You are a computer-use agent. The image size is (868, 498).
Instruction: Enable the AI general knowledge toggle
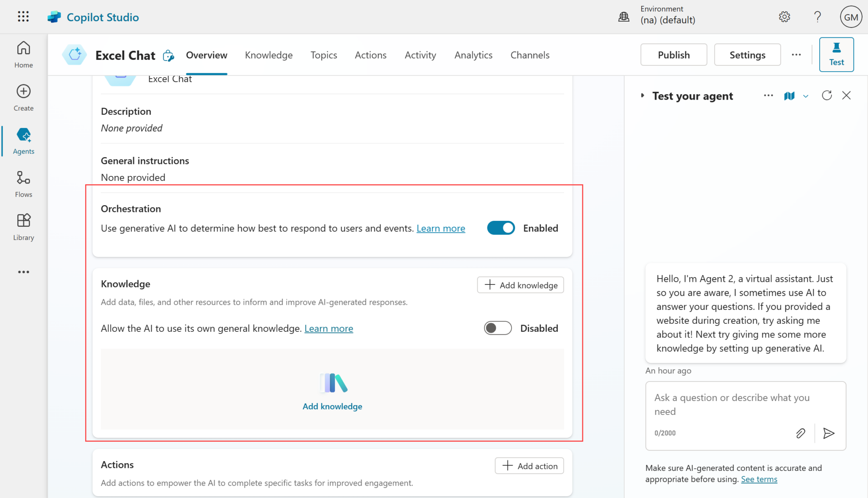(498, 328)
